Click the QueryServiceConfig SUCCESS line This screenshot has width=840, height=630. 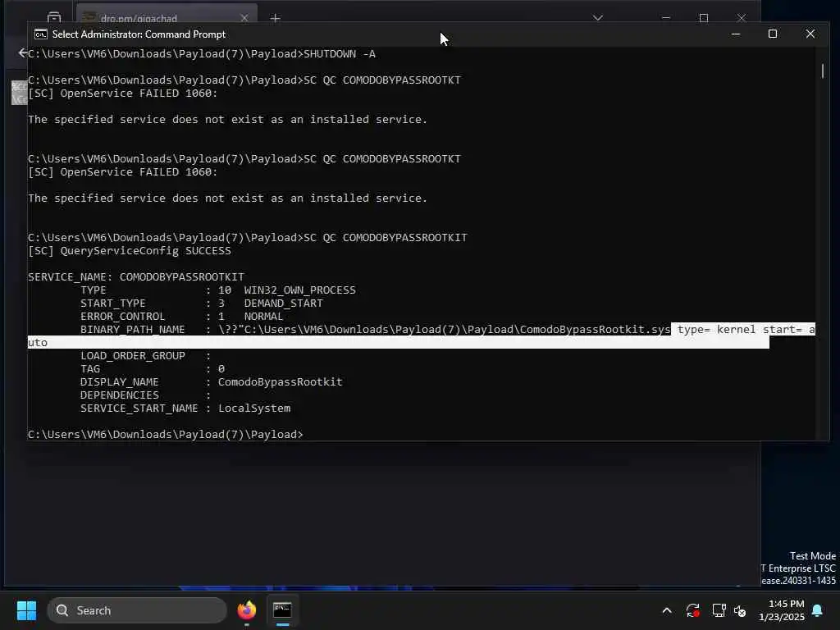130,251
